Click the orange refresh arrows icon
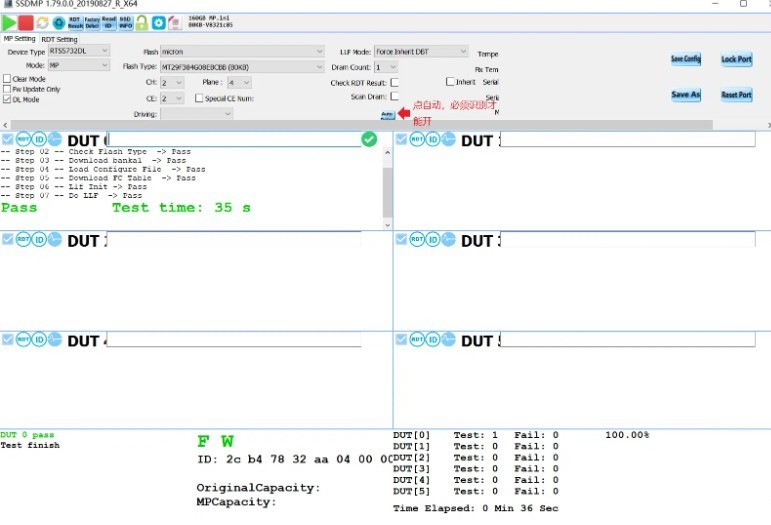 (42, 23)
